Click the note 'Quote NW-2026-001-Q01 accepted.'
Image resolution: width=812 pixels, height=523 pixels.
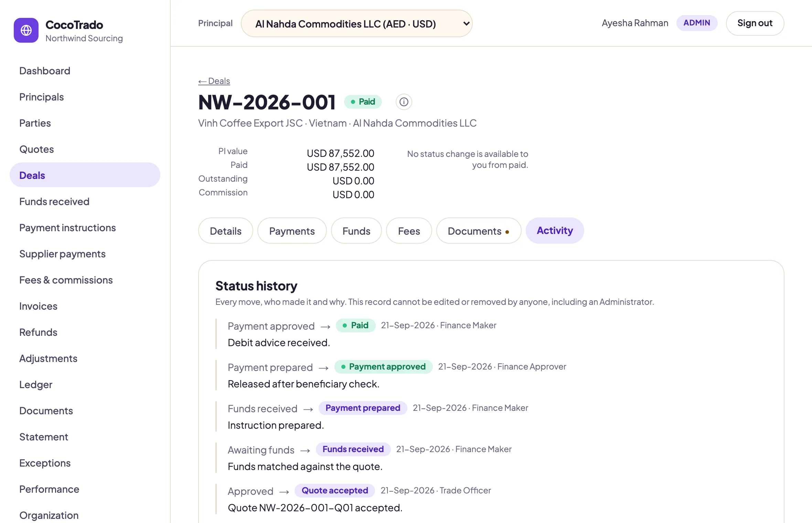click(315, 508)
